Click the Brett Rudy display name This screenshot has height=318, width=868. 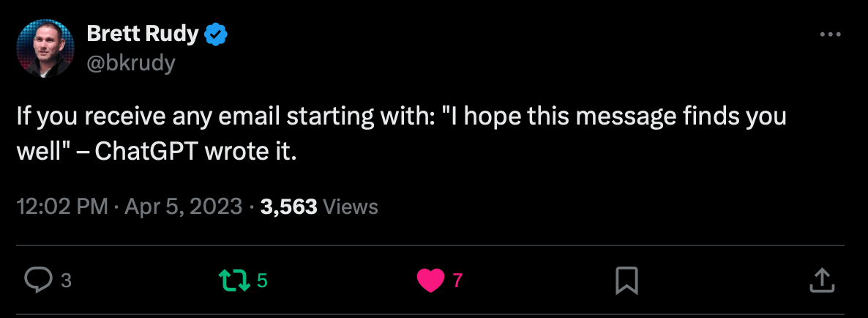(142, 34)
